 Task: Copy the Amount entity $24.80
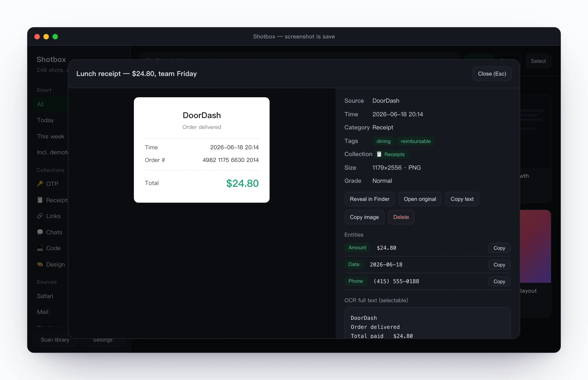point(499,248)
